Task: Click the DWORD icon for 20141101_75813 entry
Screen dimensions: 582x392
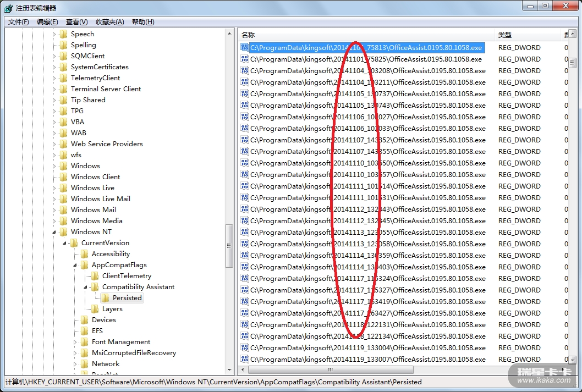Action: [245, 47]
